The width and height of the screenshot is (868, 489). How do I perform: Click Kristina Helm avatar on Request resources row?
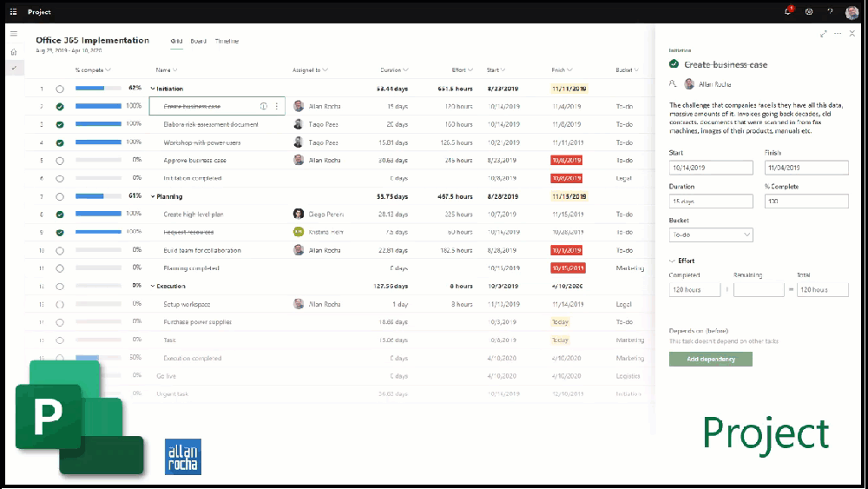[x=299, y=232]
